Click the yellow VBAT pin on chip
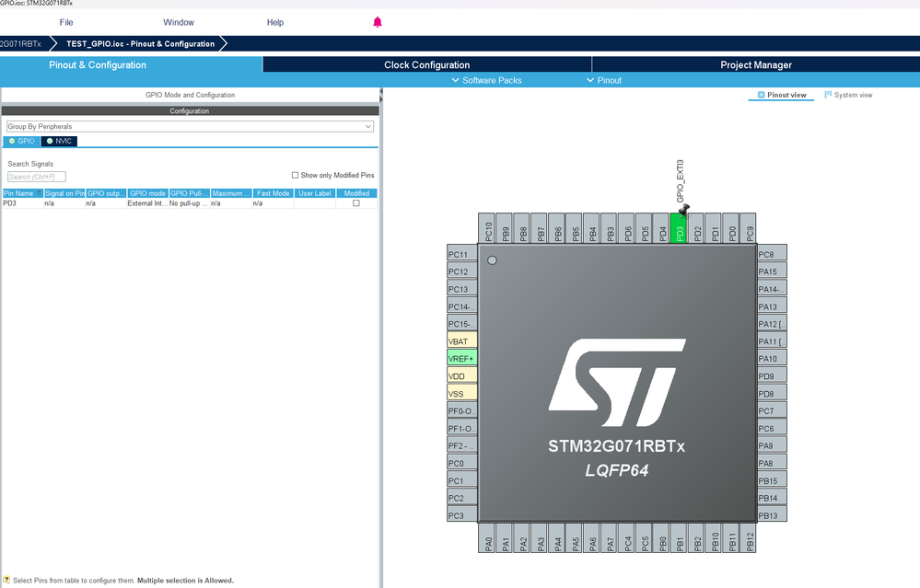This screenshot has height=588, width=920. click(461, 341)
